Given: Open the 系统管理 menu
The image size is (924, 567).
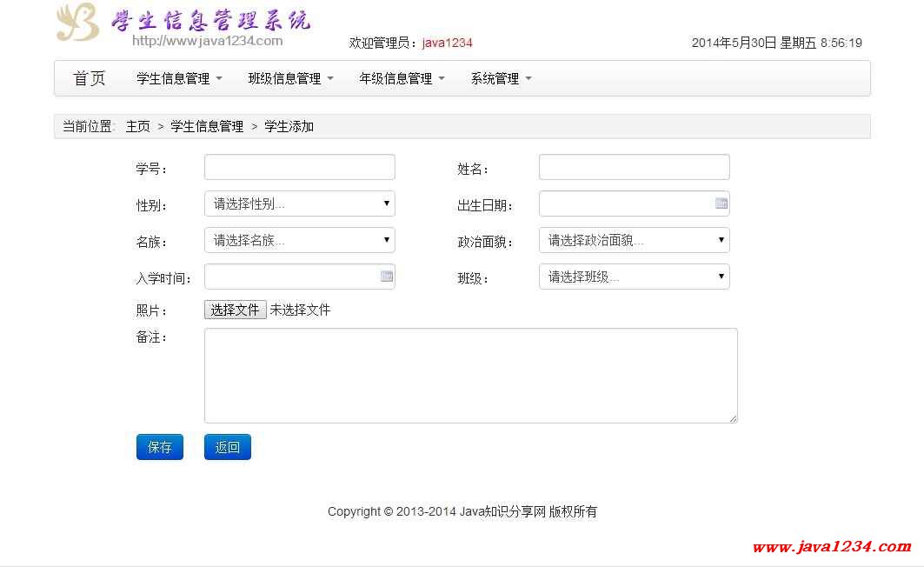Looking at the screenshot, I should click(501, 78).
